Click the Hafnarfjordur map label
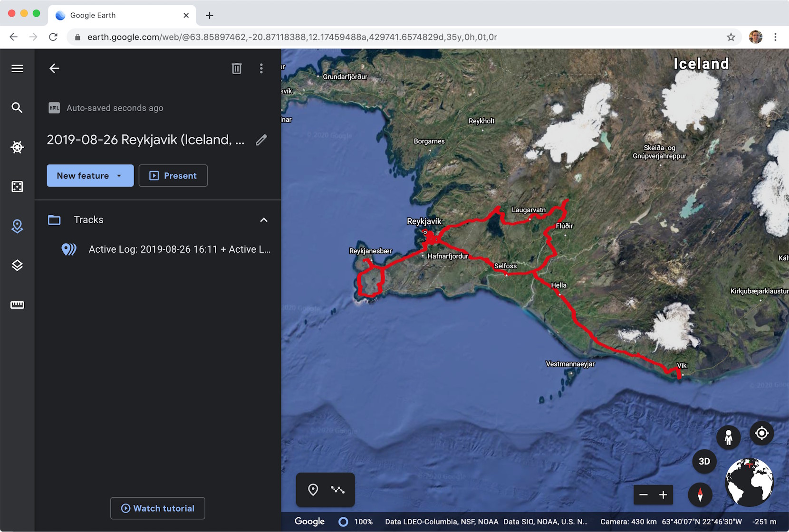789x532 pixels. 448,256
